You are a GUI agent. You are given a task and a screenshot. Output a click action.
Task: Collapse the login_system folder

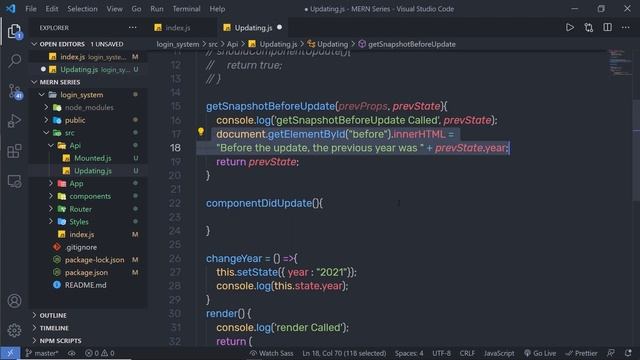42,95
